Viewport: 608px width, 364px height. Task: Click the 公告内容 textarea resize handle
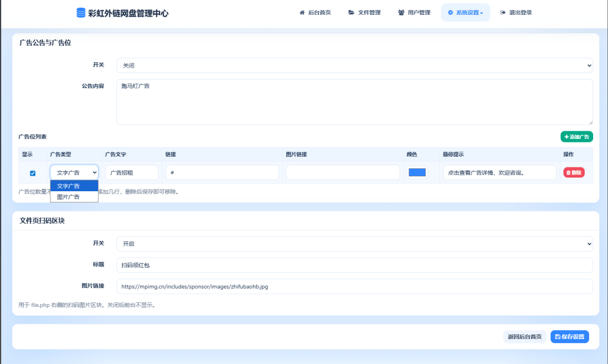point(590,122)
